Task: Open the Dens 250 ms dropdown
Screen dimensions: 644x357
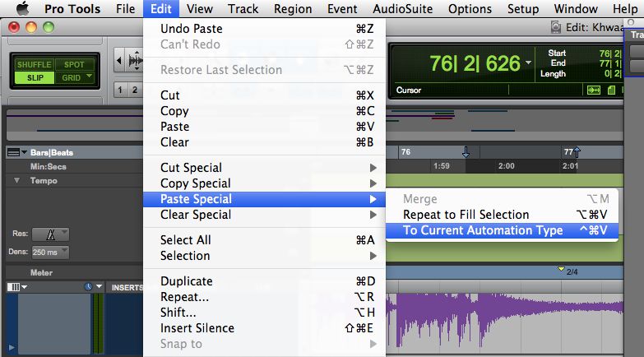Action: 50,252
